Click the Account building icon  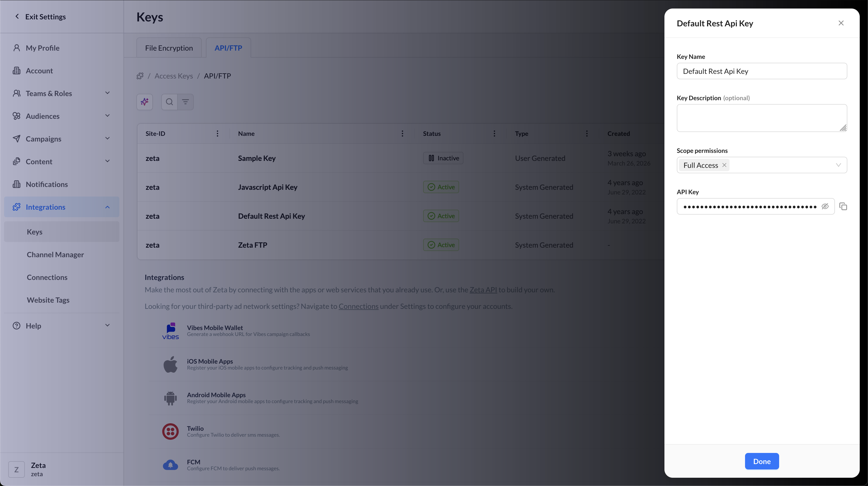click(17, 70)
